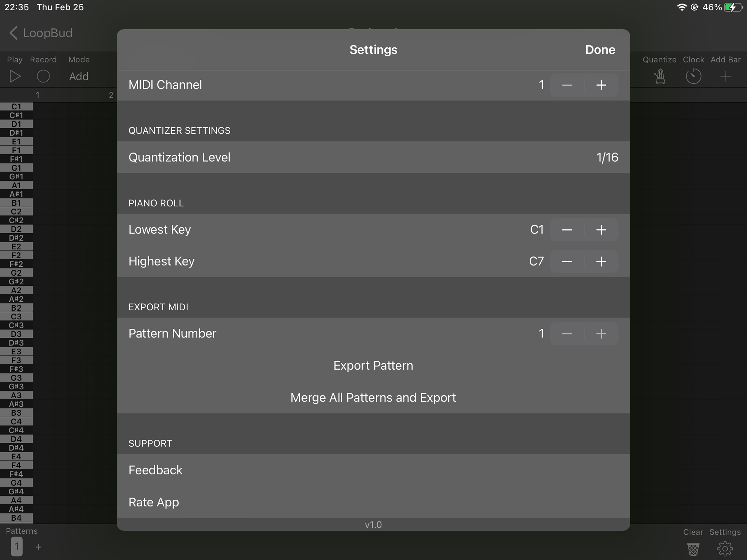Tap the Clear trash basket icon
Viewport: 747px width, 560px height.
(x=693, y=549)
